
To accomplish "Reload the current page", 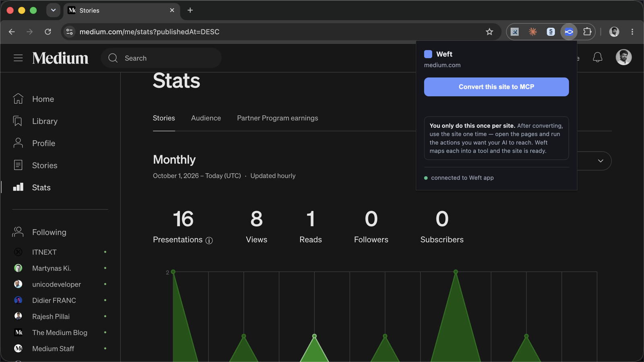I will pos(48,32).
